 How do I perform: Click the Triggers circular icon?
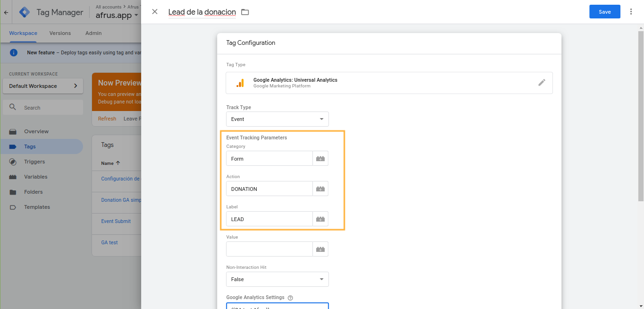(x=13, y=162)
